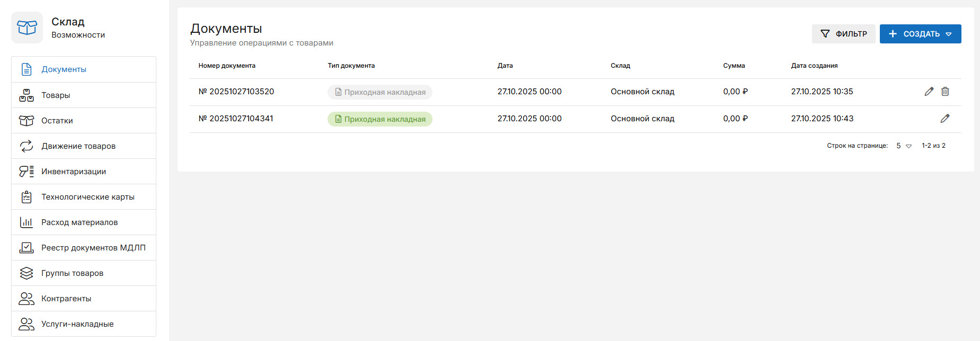Open Реестр документов МДЛП
The width and height of the screenshot is (980, 341).
(x=93, y=248)
